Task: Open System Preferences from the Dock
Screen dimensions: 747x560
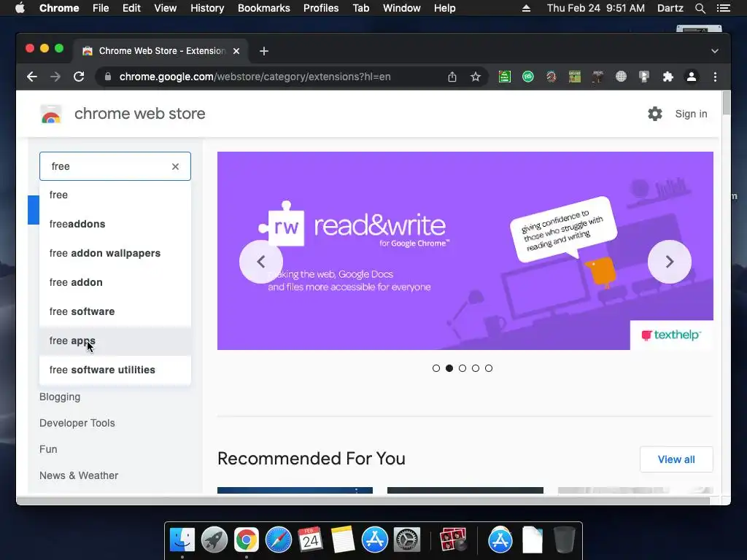Action: [x=406, y=540]
